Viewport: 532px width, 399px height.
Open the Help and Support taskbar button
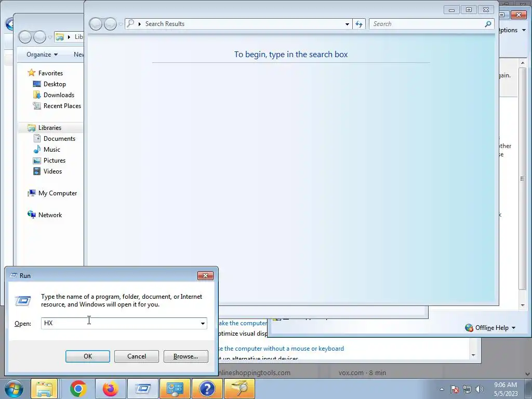click(207, 389)
